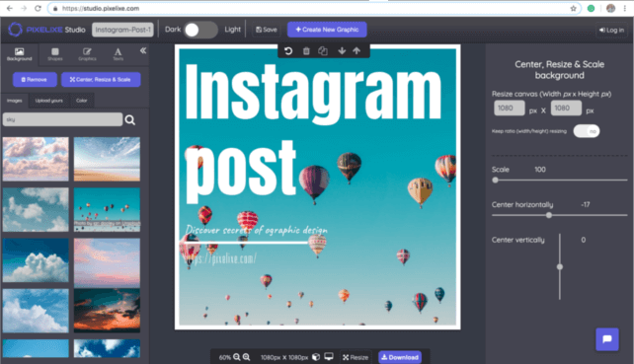Click the Remove background button

[x=35, y=80]
